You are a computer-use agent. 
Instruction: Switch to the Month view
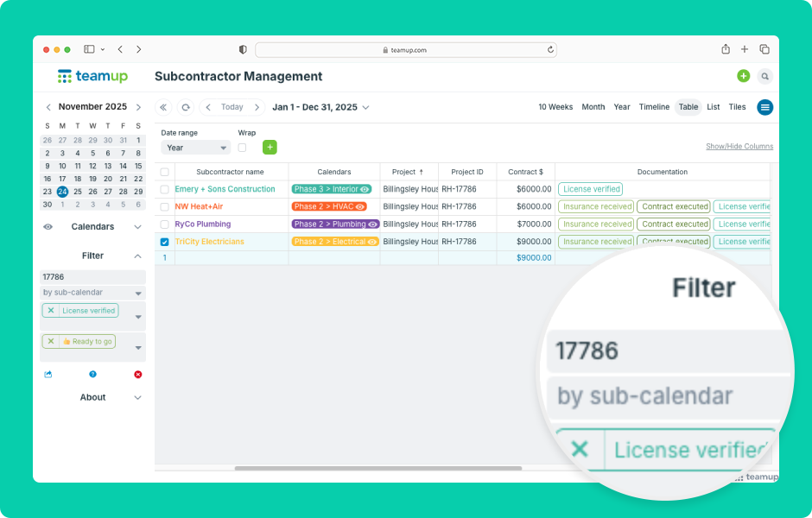tap(593, 107)
